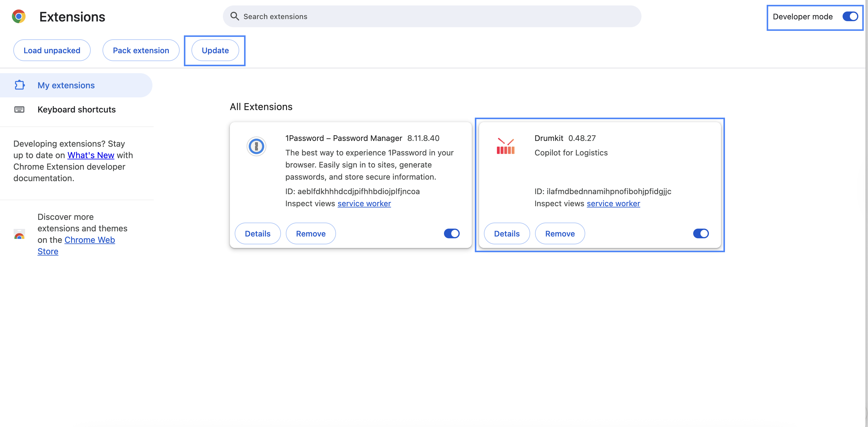The width and height of the screenshot is (868, 427).
Task: Click the Copilot for Logistics description
Action: pyautogui.click(x=571, y=153)
